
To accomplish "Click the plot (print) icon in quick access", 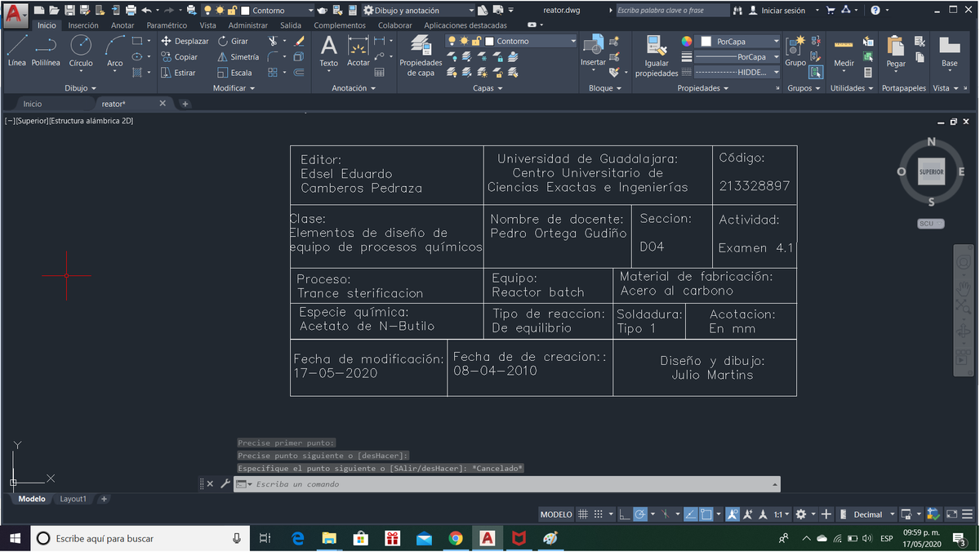I will pos(131,11).
